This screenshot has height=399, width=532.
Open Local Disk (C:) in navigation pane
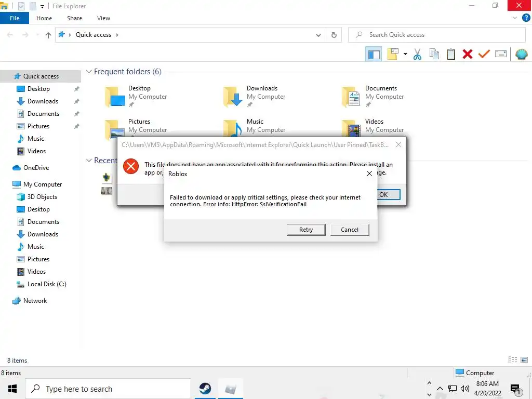(46, 284)
